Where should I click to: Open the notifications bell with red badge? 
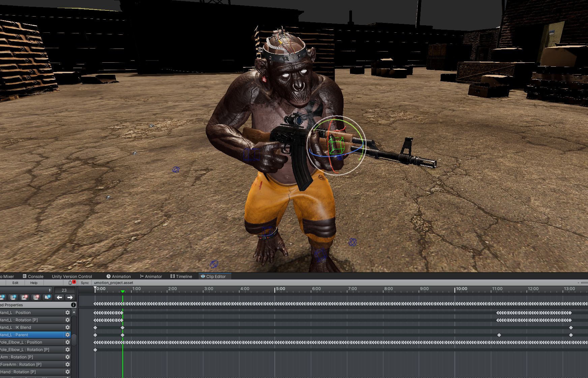[71, 283]
